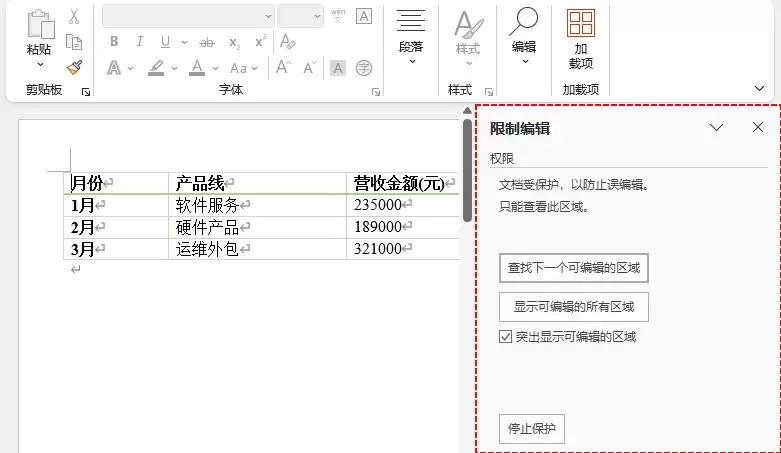The image size is (781, 453).
Task: Open the 样式 styles gallery button
Action: click(468, 38)
